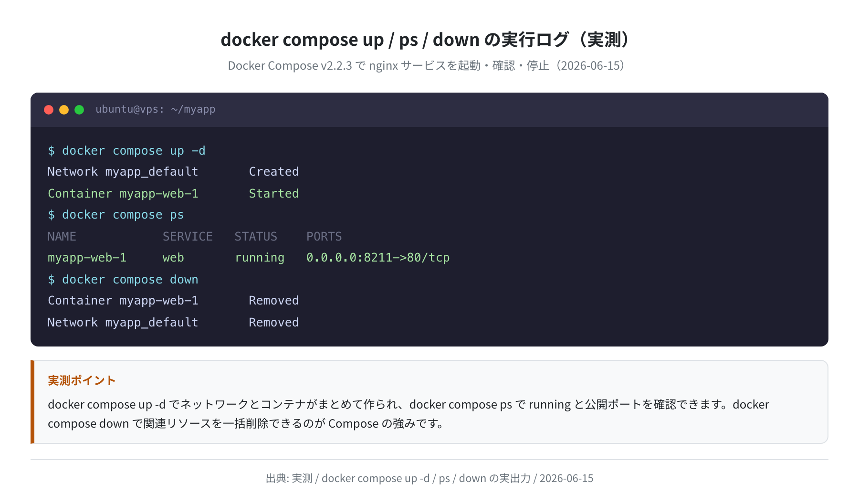859x504 pixels.
Task: Click the yellow minimize dot in terminal header
Action: tap(64, 110)
